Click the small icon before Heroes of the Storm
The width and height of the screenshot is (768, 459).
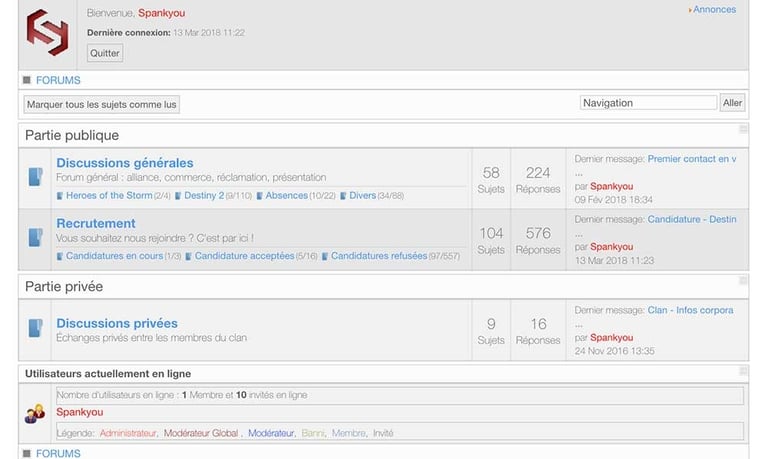pyautogui.click(x=60, y=196)
